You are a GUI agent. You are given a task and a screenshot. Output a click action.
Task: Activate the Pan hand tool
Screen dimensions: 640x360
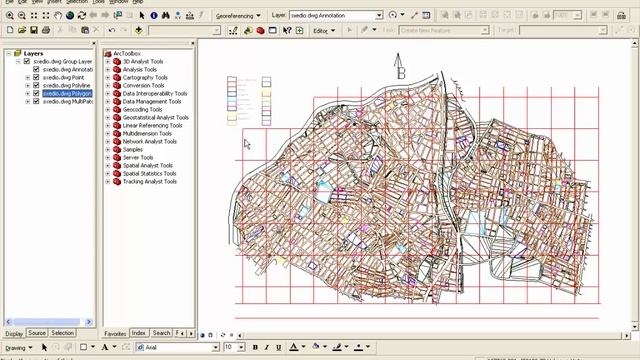[x=58, y=16]
